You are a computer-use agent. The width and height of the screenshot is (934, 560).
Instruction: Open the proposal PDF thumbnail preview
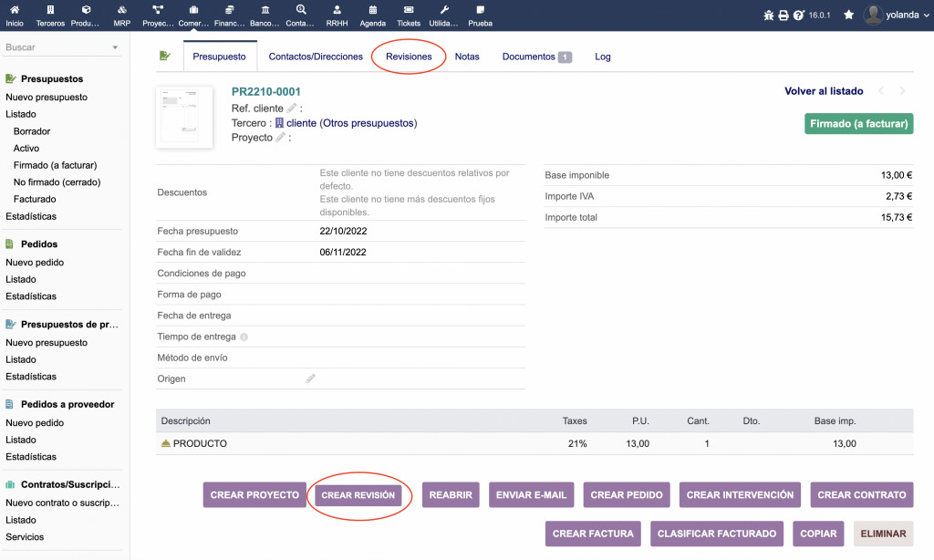coord(184,117)
